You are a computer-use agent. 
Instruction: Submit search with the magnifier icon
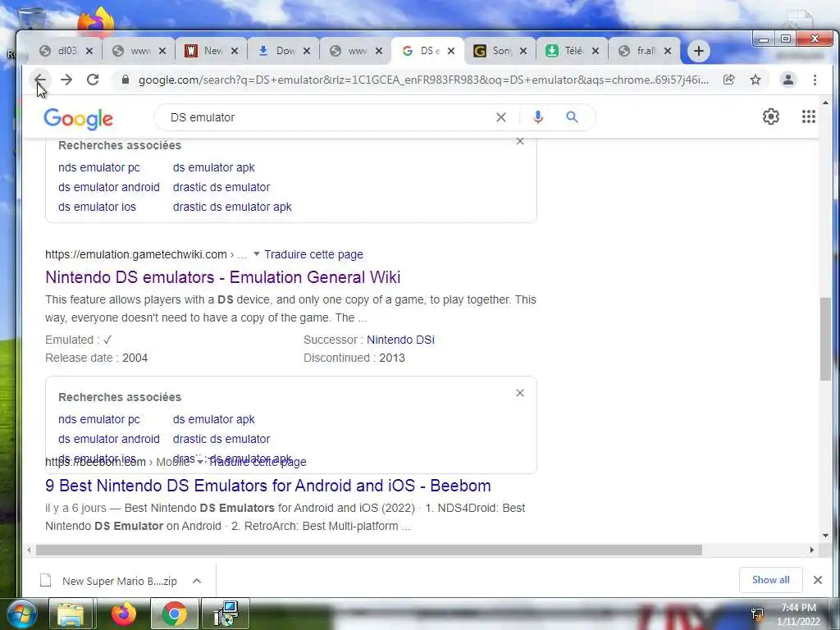click(572, 117)
